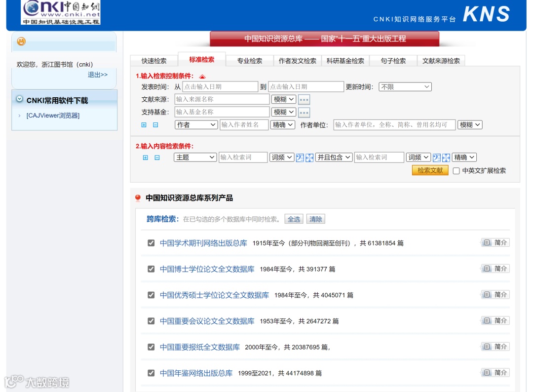Open 简介 for 中国年鉴网络出版总库

click(x=495, y=373)
